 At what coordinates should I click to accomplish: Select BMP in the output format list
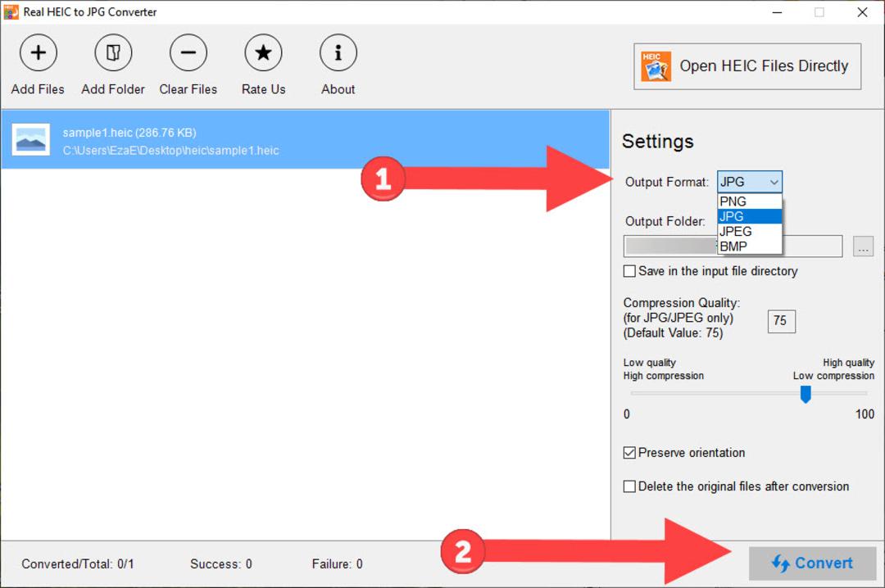pos(750,247)
